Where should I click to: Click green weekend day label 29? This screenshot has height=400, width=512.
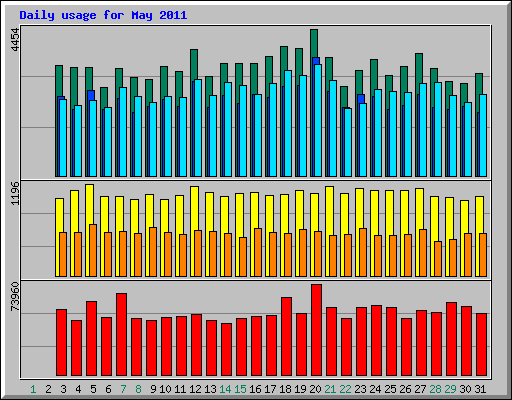(x=450, y=389)
